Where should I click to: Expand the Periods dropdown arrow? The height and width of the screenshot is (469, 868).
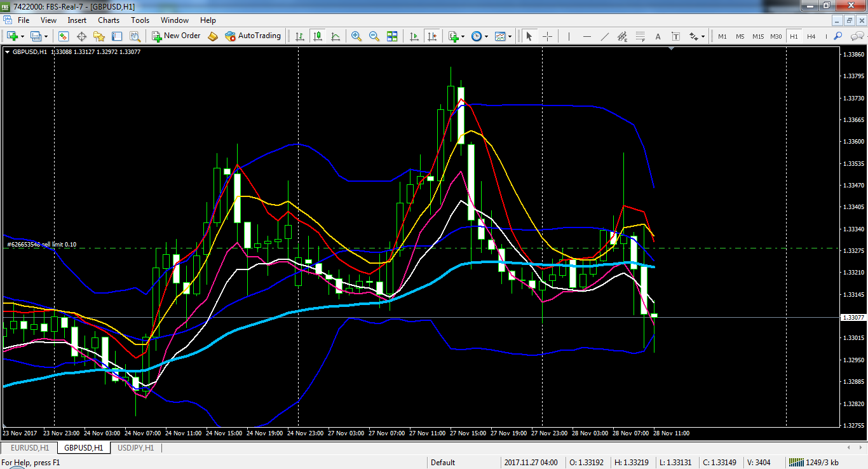486,37
